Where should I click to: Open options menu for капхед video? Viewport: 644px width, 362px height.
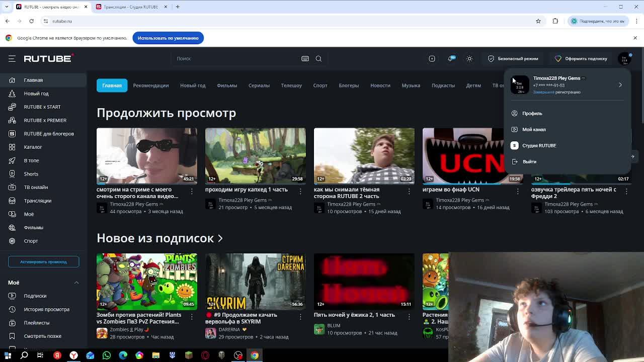[x=300, y=191]
